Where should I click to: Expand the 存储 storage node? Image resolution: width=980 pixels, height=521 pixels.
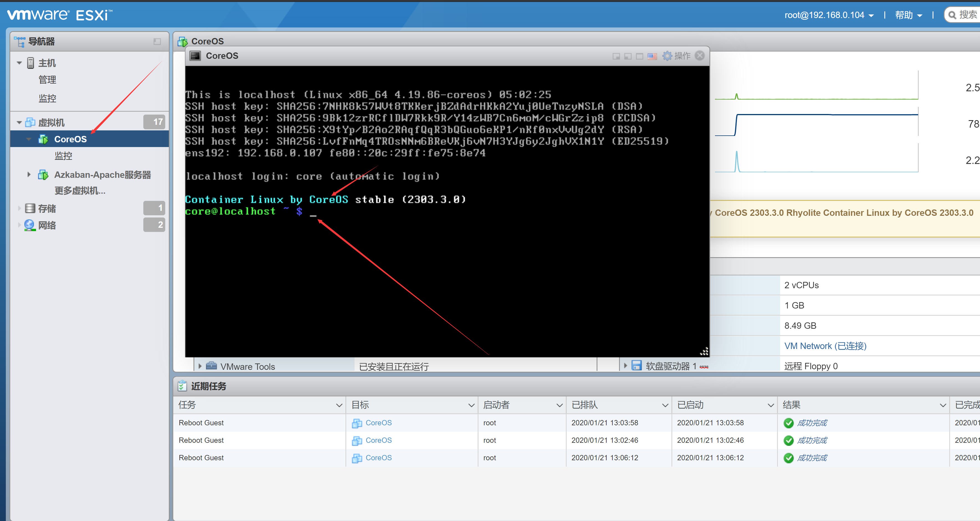click(x=19, y=208)
